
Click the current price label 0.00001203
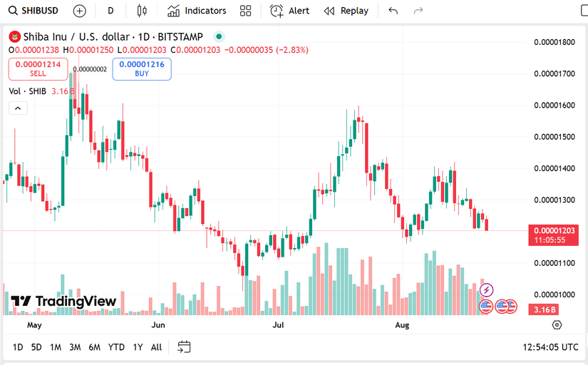click(554, 235)
